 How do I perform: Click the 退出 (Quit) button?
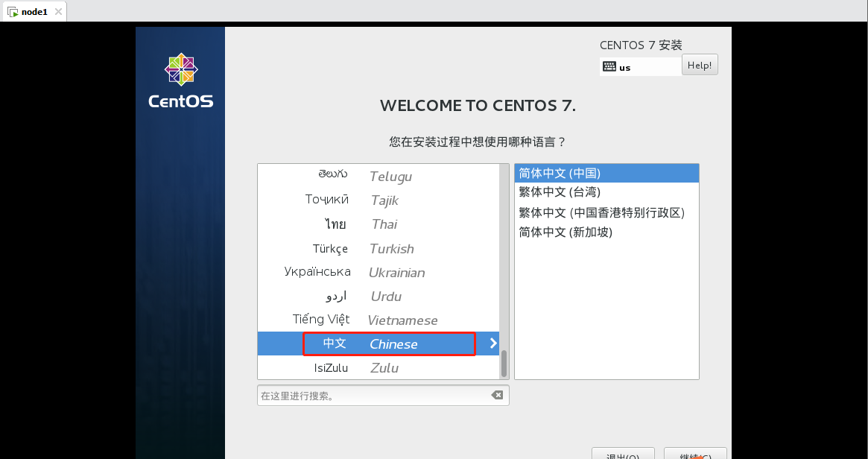pos(624,454)
